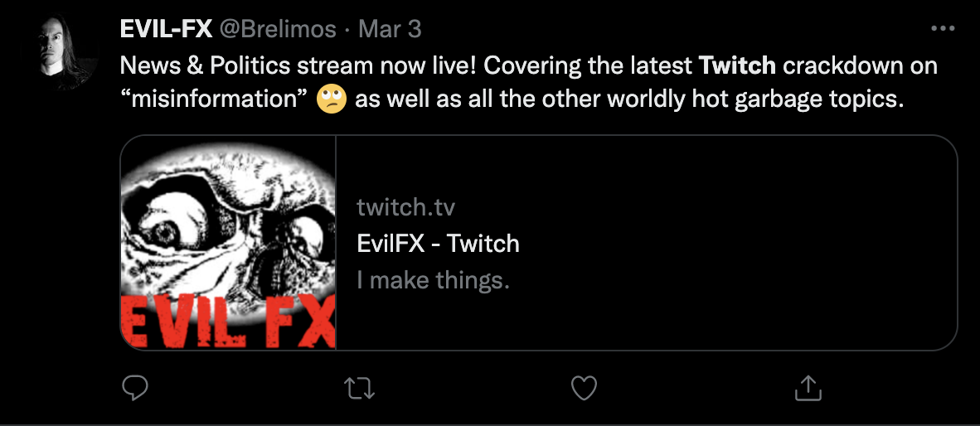Viewport: 980px width, 426px height.
Task: Open the EVIL-FX display name profile link
Action: [x=166, y=29]
